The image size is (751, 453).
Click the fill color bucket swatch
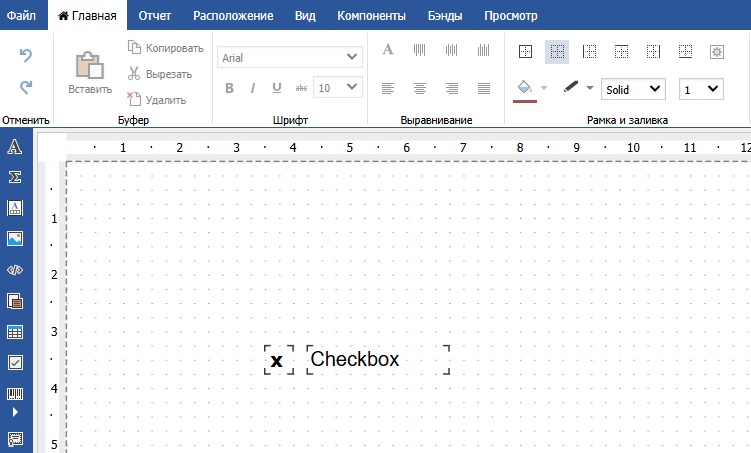tap(523, 88)
